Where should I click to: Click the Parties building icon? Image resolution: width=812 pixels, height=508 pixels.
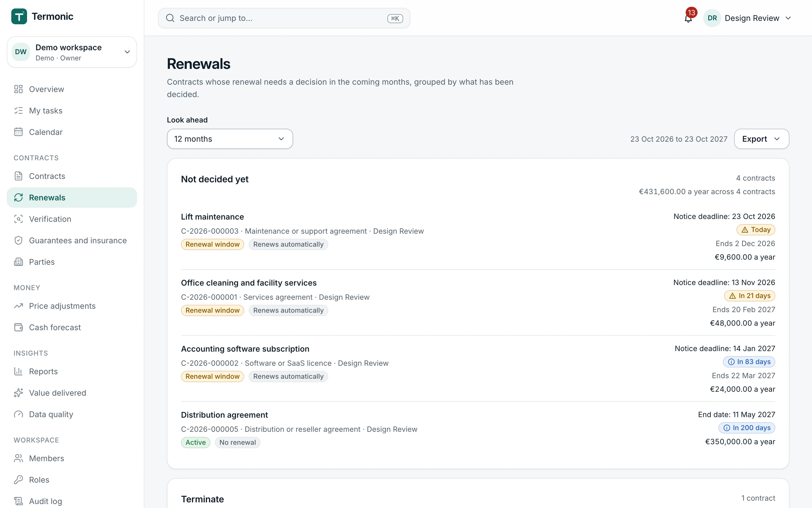[x=18, y=262]
